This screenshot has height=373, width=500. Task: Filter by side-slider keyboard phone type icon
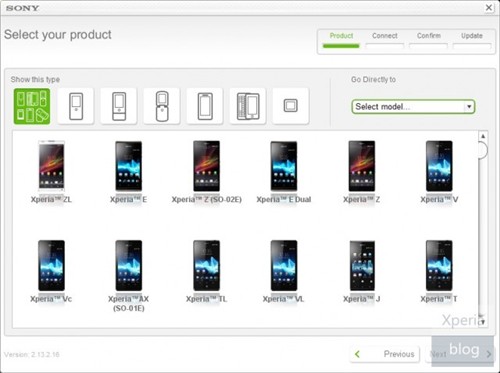click(x=248, y=106)
